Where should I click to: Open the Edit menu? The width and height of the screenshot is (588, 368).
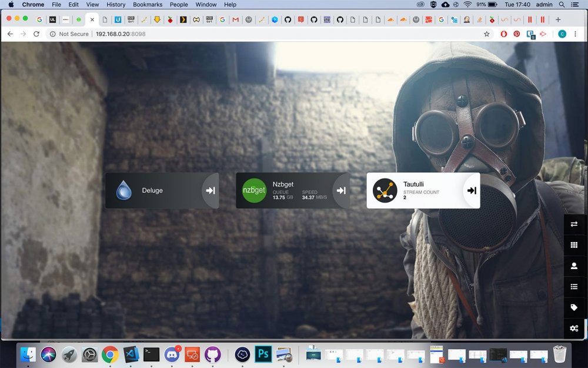click(x=73, y=5)
